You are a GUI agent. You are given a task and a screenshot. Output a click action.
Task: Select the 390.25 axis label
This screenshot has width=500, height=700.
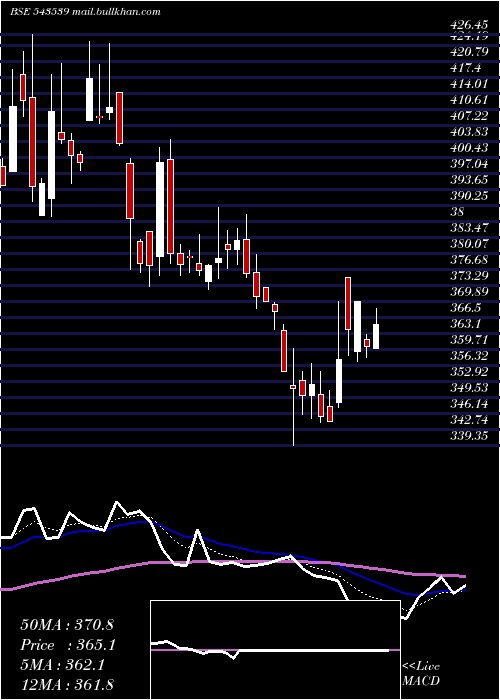469,196
